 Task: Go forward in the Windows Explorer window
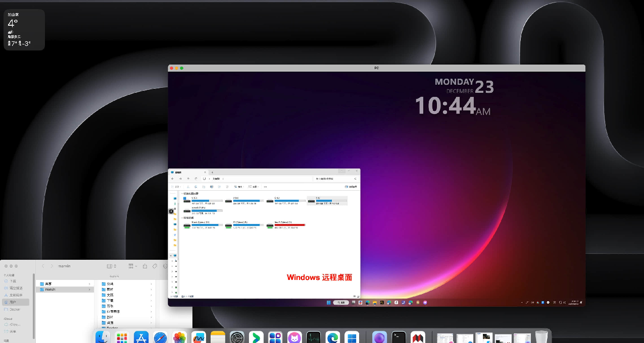pyautogui.click(x=180, y=179)
